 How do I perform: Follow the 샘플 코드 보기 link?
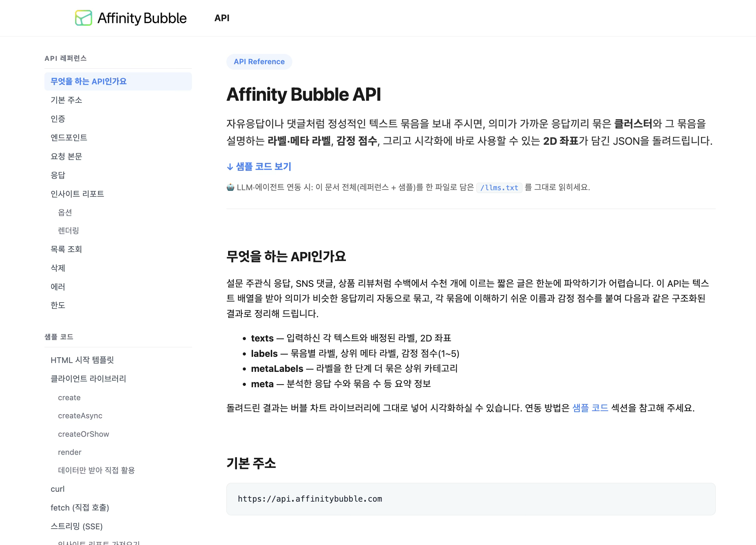259,167
